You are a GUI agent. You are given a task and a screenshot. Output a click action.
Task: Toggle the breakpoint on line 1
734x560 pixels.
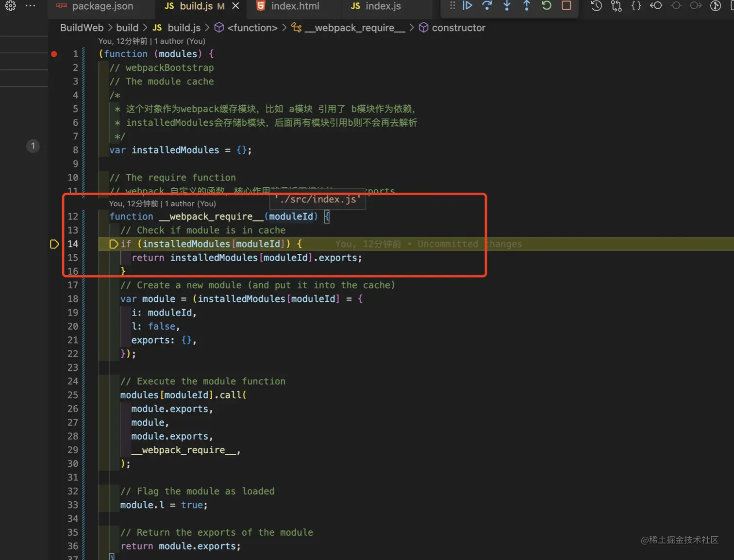pyautogui.click(x=54, y=54)
